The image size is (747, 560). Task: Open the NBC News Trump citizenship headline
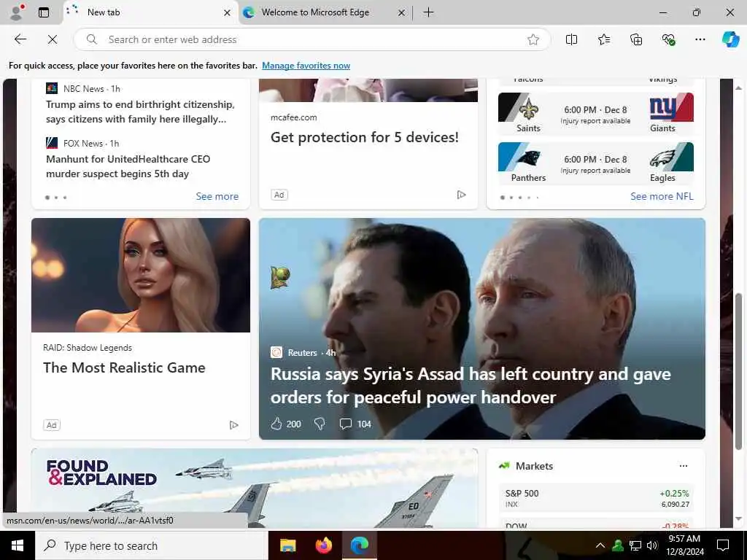(x=140, y=112)
